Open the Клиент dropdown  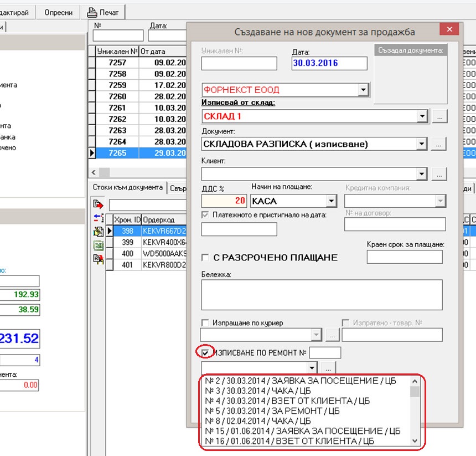tap(421, 174)
